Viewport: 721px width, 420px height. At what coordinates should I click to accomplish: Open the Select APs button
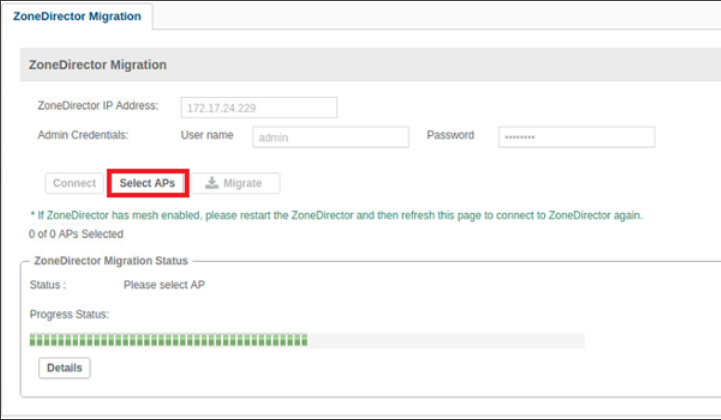click(x=147, y=183)
